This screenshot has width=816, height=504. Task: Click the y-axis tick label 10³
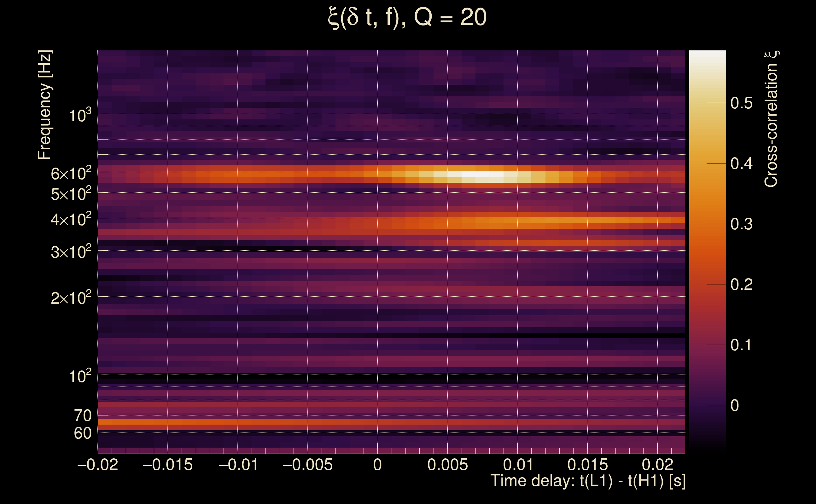80,115
